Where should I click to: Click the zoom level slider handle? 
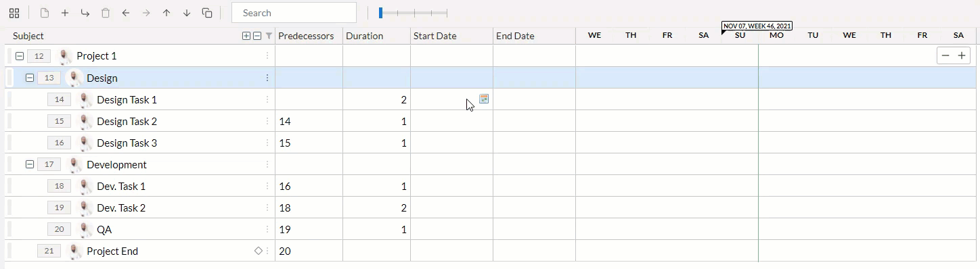(381, 12)
